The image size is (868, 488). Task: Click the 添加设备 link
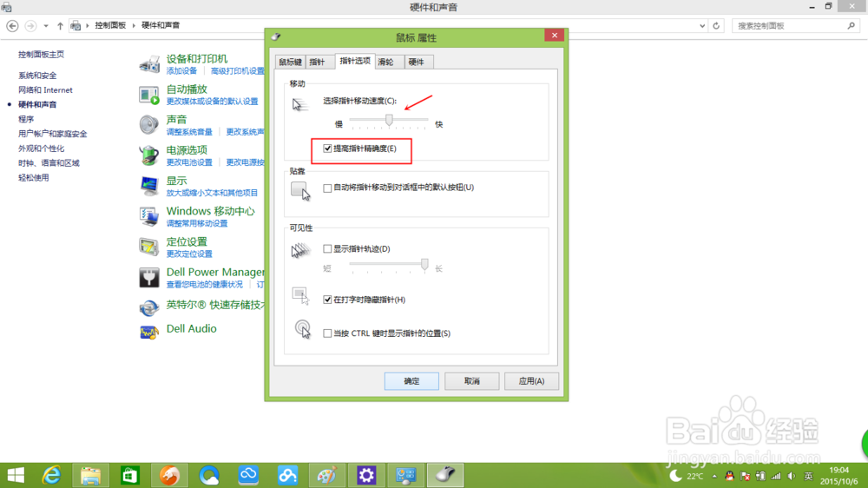coord(181,71)
